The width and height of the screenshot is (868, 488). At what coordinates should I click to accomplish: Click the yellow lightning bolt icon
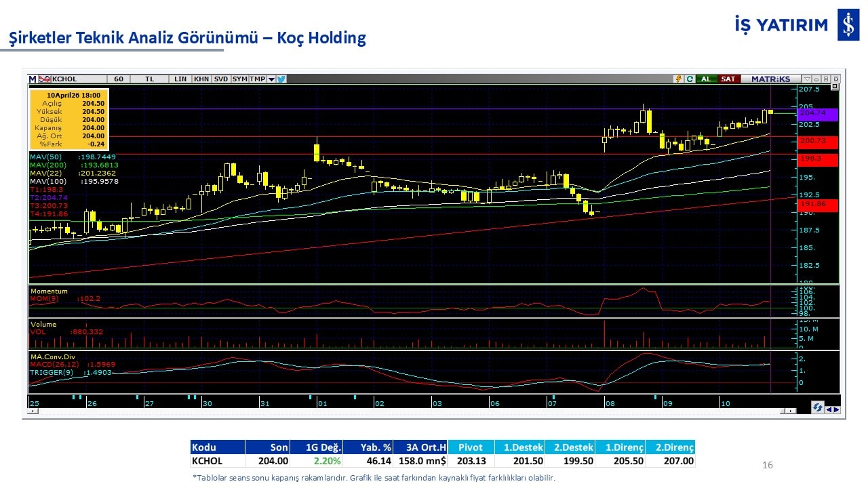(677, 79)
